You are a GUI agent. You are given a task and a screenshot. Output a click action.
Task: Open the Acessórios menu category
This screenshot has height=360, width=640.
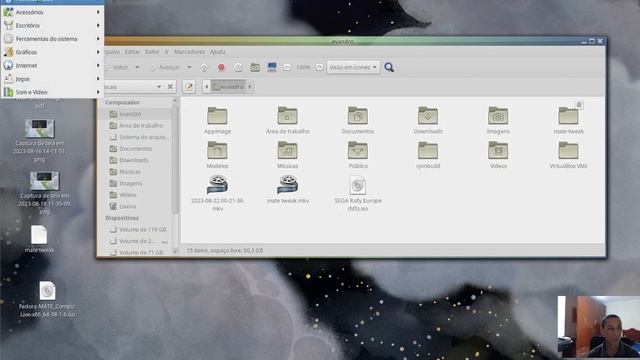[x=52, y=12]
